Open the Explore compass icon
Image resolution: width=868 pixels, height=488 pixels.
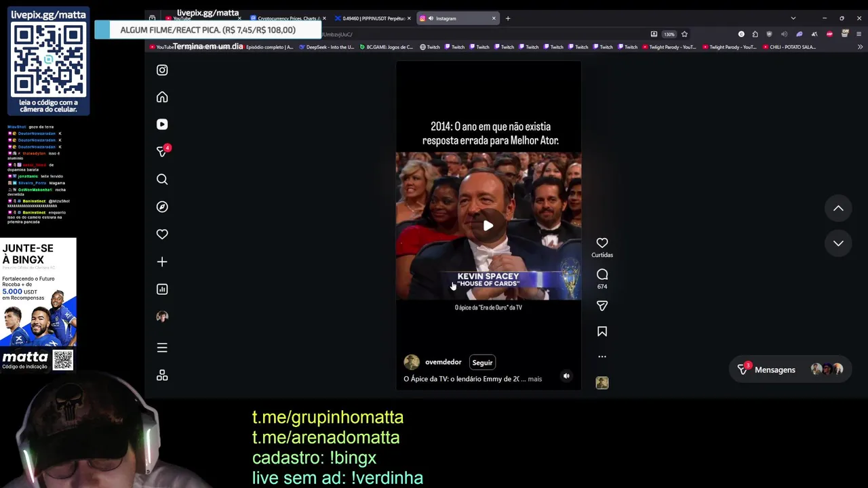tap(162, 207)
